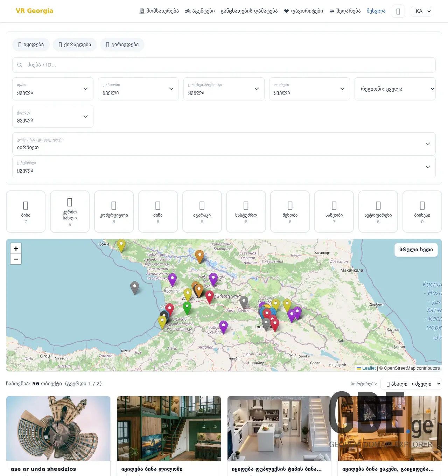
Task: Click the icon button beside language selector
Action: [x=398, y=11]
